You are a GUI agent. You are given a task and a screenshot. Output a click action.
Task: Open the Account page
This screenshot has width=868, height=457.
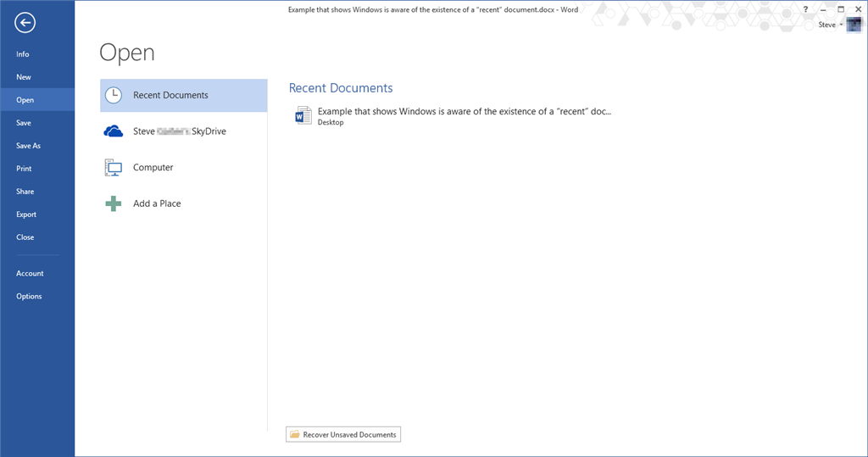(37, 274)
